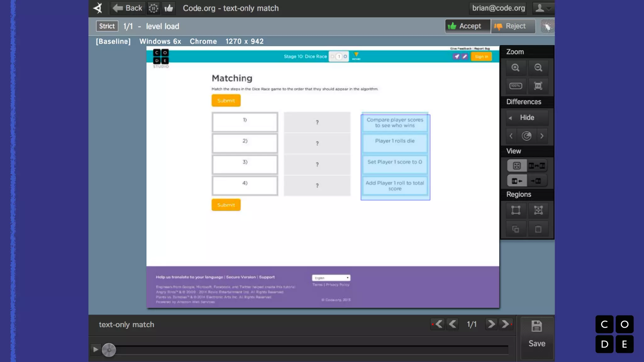Open the English language dropdown

331,278
